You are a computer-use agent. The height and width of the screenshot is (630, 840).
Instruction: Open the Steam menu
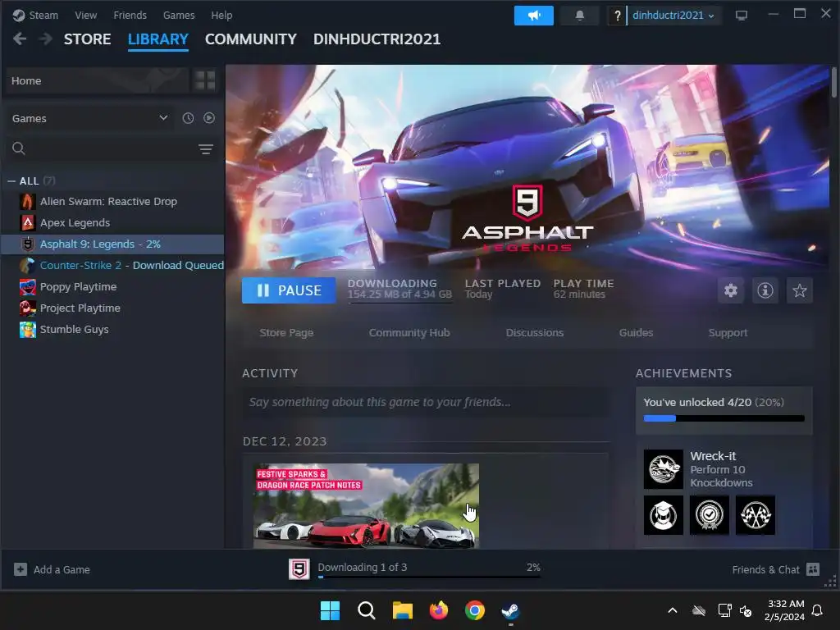(x=43, y=16)
